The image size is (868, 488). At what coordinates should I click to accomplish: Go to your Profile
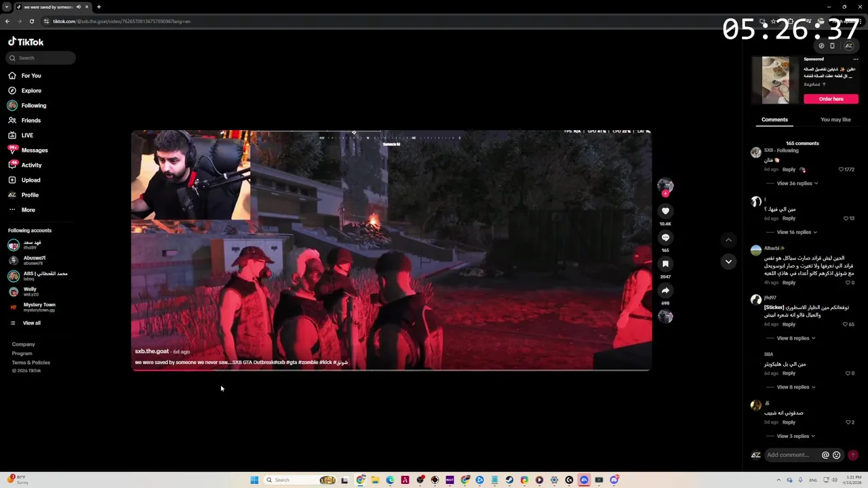(x=24, y=195)
